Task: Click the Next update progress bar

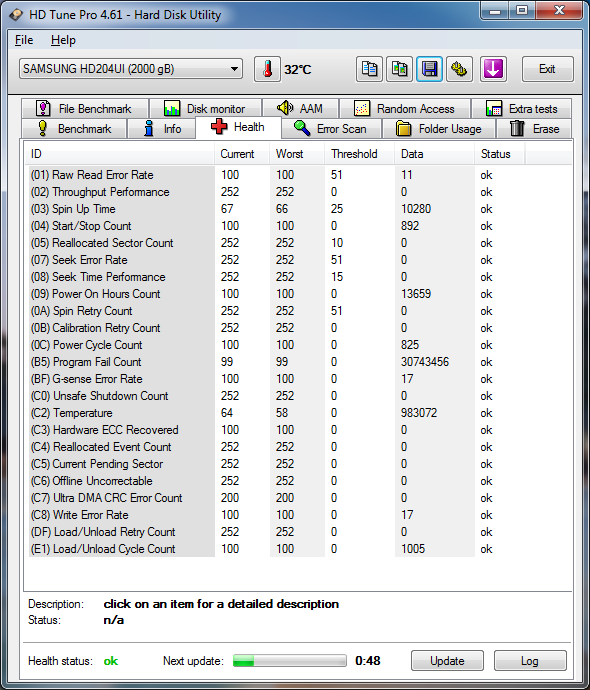Action: (290, 661)
